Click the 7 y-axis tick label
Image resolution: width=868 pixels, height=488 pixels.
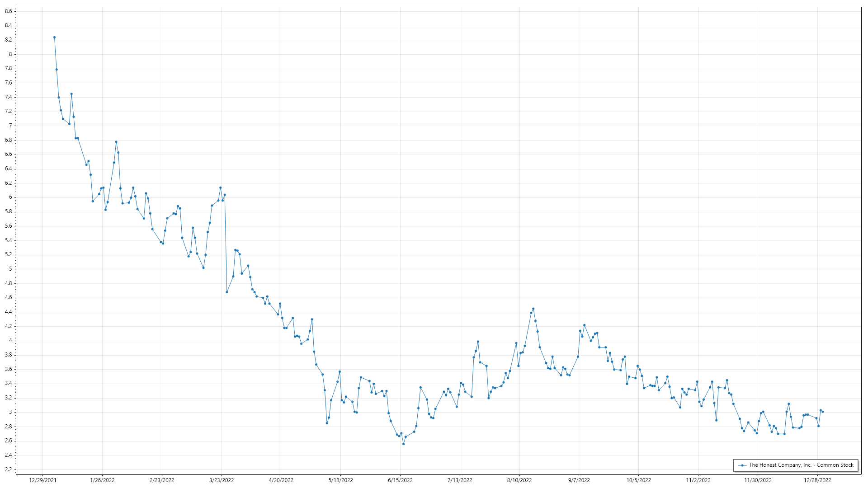(10, 126)
